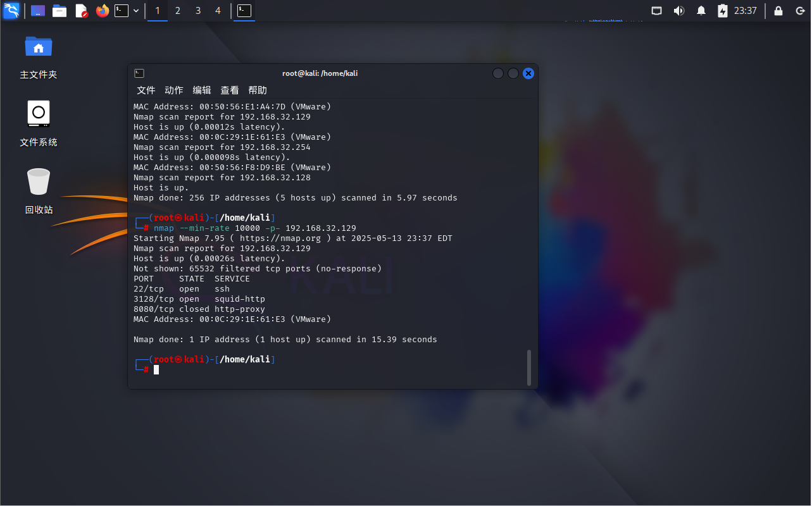Click the PORT STATE SERVICE header line
Image resolution: width=812 pixels, height=506 pixels.
tap(192, 279)
